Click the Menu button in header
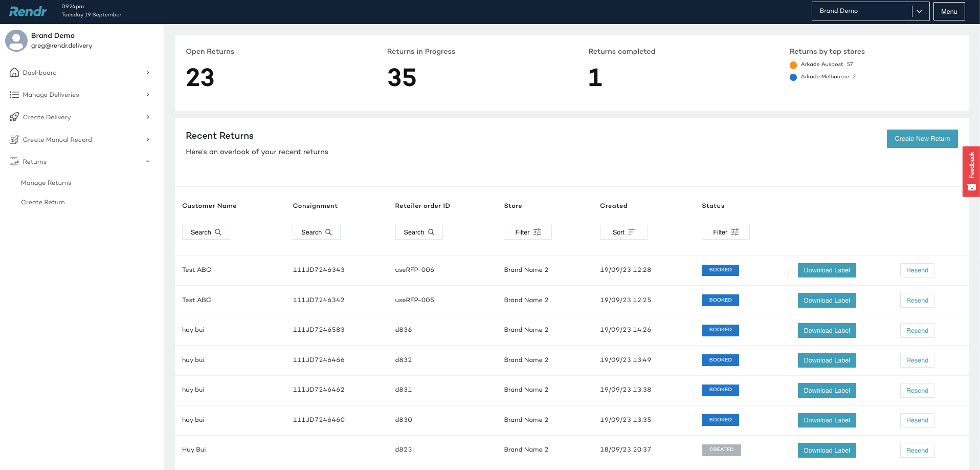Screen dimensions: 980x470 [949, 11]
